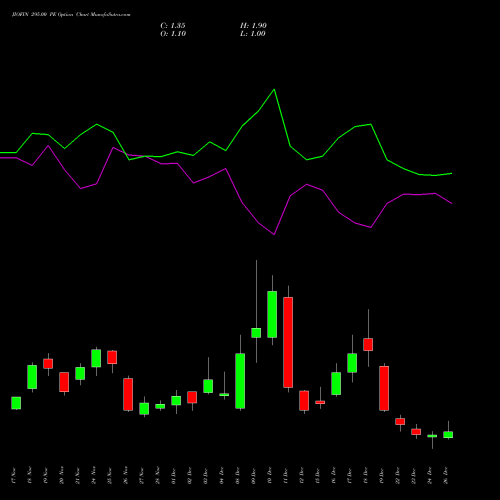Click the green candle above 24 Nov
Viewport: 500px width, 500px height.
(96, 358)
